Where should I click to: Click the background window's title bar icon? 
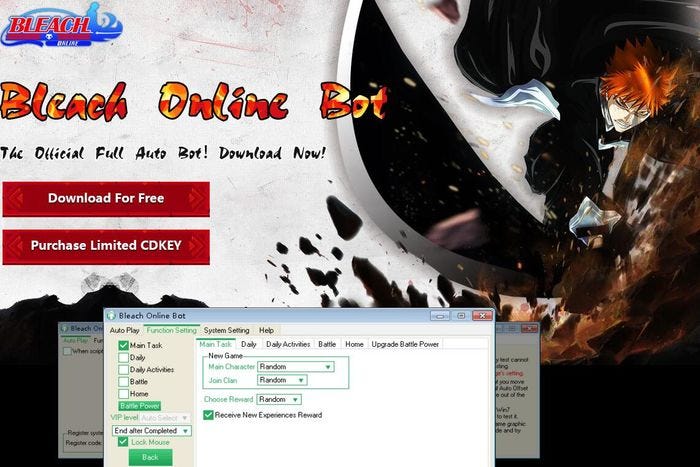click(x=65, y=328)
